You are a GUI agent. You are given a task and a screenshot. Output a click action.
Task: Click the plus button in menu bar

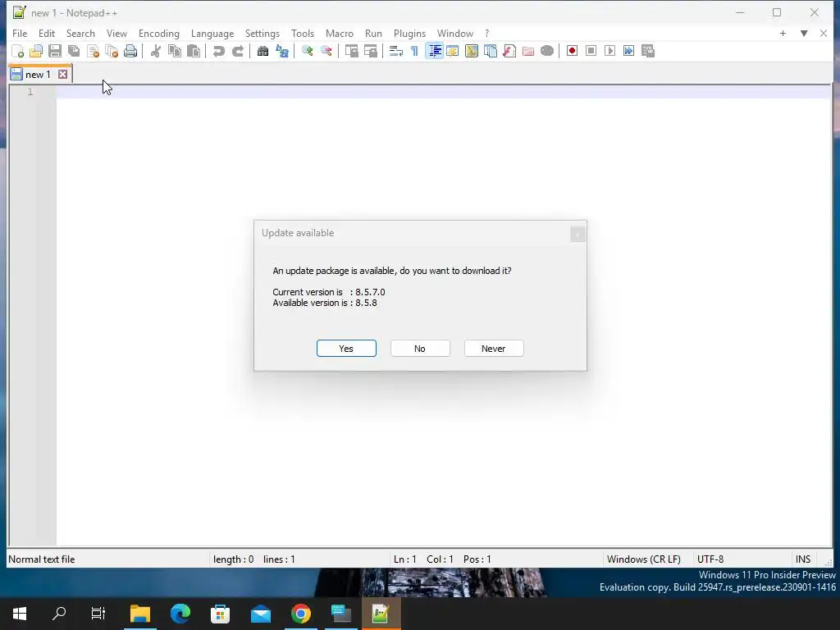click(783, 33)
